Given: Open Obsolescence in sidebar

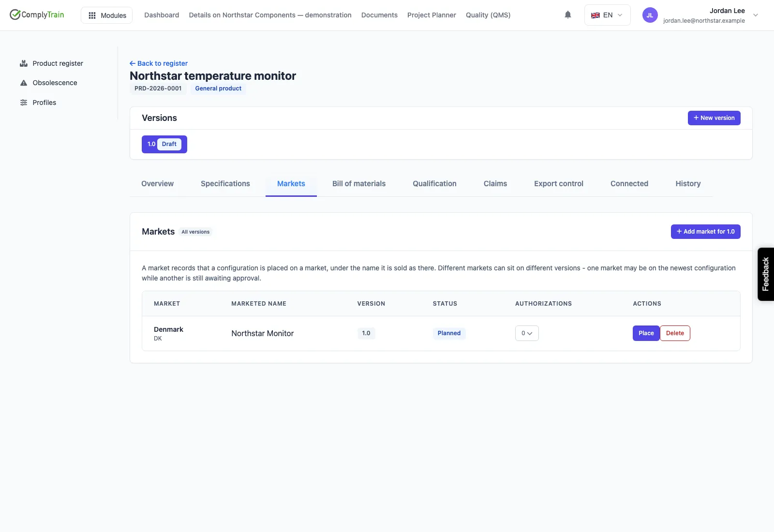Looking at the screenshot, I should coord(48,83).
